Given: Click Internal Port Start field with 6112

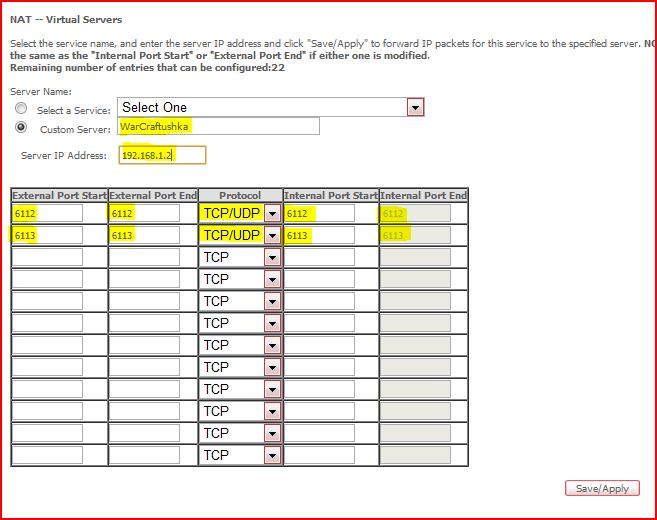Looking at the screenshot, I should click(319, 213).
